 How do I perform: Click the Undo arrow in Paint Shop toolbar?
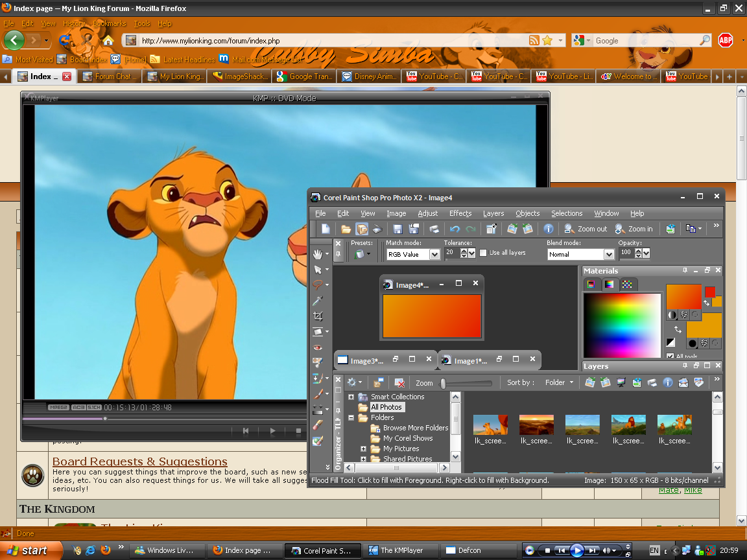coord(455,229)
